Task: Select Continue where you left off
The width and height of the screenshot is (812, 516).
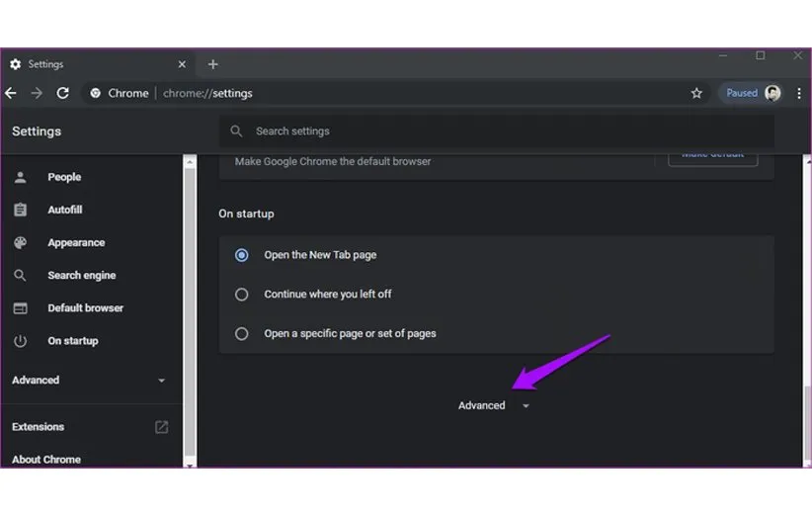Action: pyautogui.click(x=242, y=295)
